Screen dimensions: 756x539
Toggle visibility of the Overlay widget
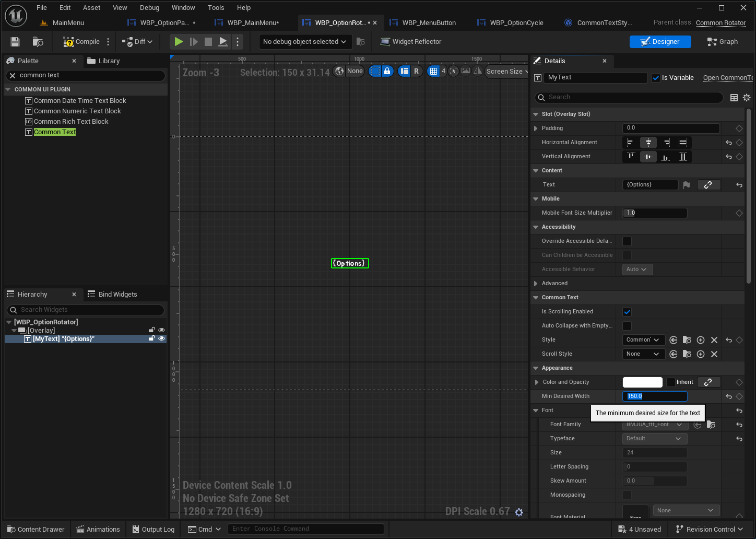161,330
